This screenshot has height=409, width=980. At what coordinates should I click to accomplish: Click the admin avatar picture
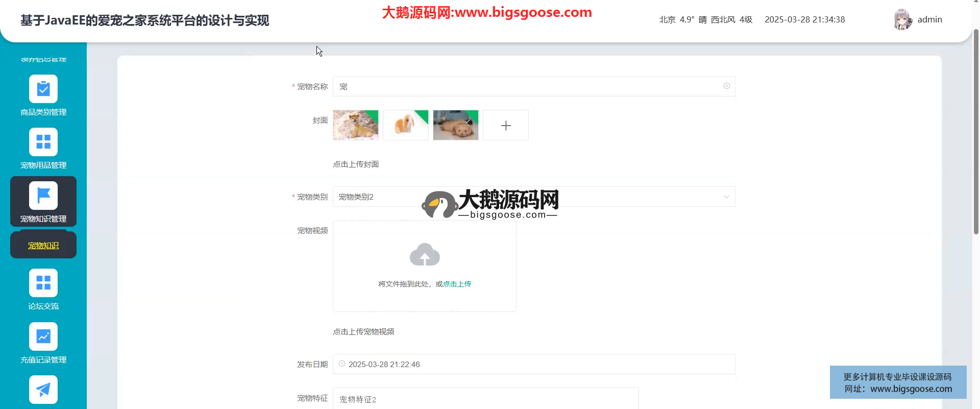point(902,19)
